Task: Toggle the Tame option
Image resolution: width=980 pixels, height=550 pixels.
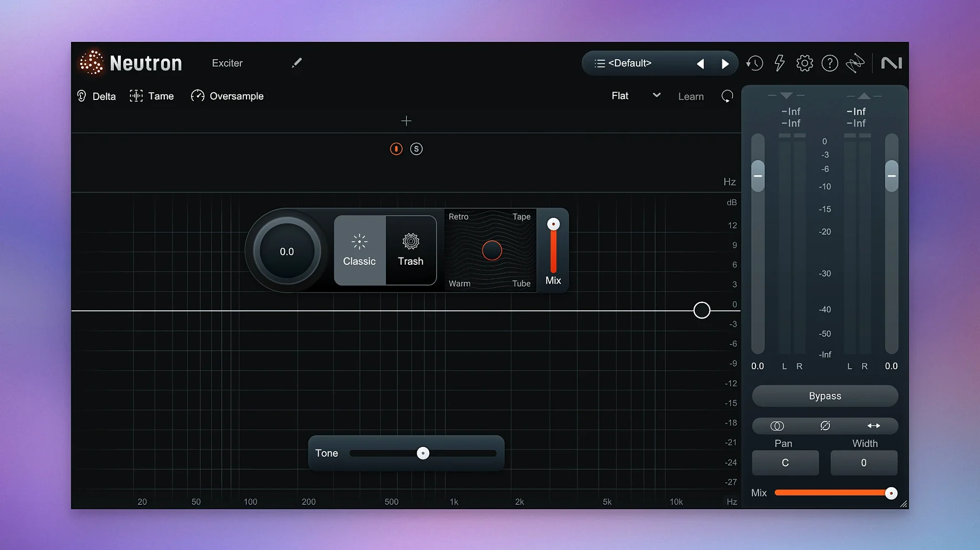Action: tap(152, 96)
